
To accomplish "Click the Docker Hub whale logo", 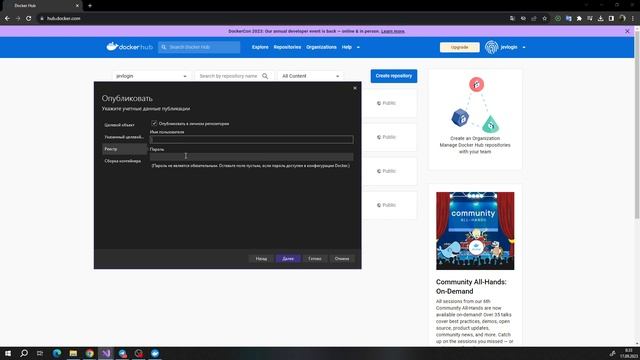I will click(x=129, y=47).
